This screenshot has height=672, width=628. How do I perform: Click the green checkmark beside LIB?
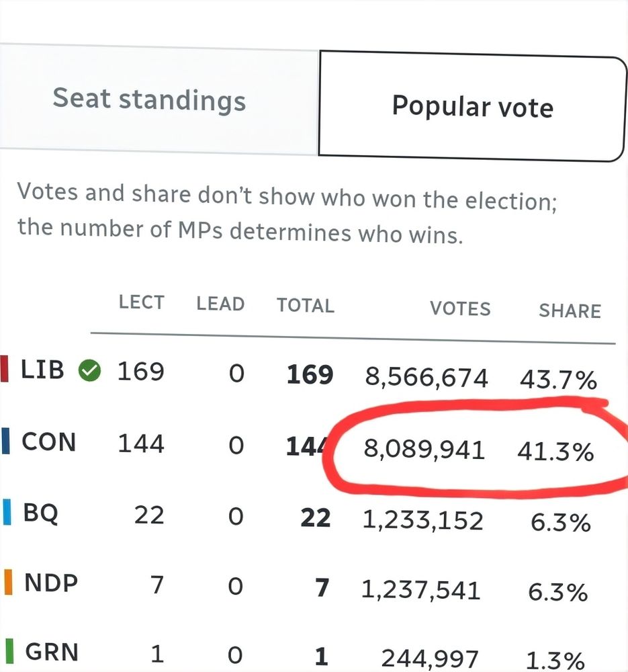(x=89, y=371)
